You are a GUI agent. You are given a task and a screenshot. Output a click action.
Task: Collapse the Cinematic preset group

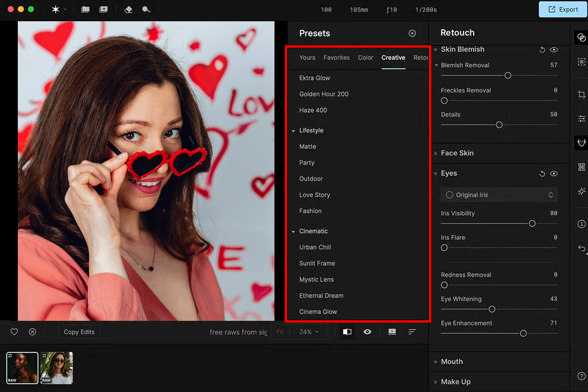coord(293,232)
